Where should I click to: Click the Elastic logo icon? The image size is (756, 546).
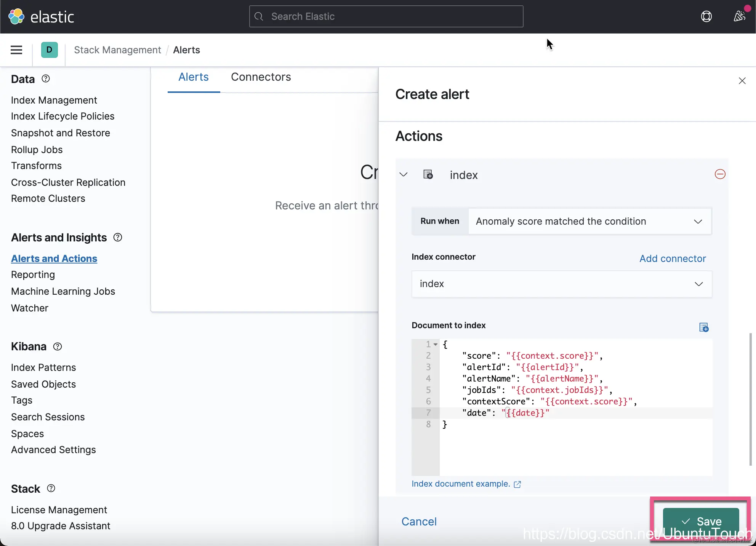(x=16, y=16)
